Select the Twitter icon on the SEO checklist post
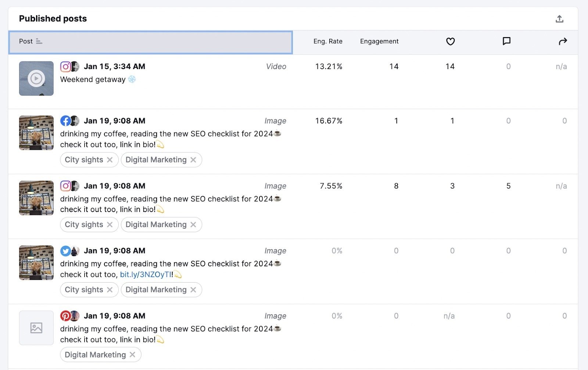Viewport: 588px width, 370px height. 66,250
